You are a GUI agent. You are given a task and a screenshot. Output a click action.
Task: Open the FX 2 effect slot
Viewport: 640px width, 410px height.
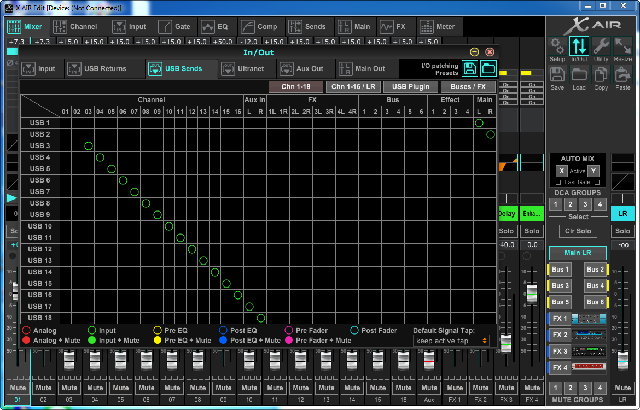point(577,335)
